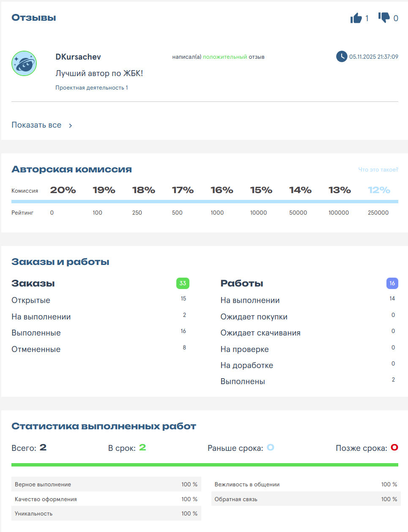This screenshot has width=408, height=532.
Task: Open DKursachev's planet avatar image
Action: (24, 63)
